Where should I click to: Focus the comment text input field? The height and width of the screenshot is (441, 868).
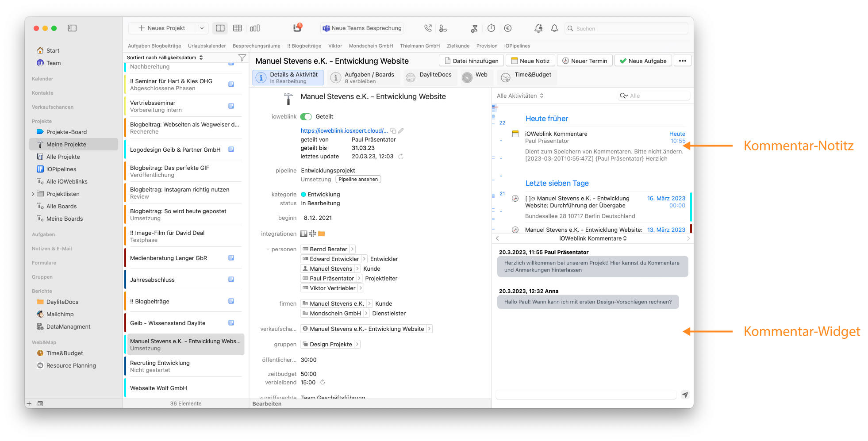coord(586,395)
